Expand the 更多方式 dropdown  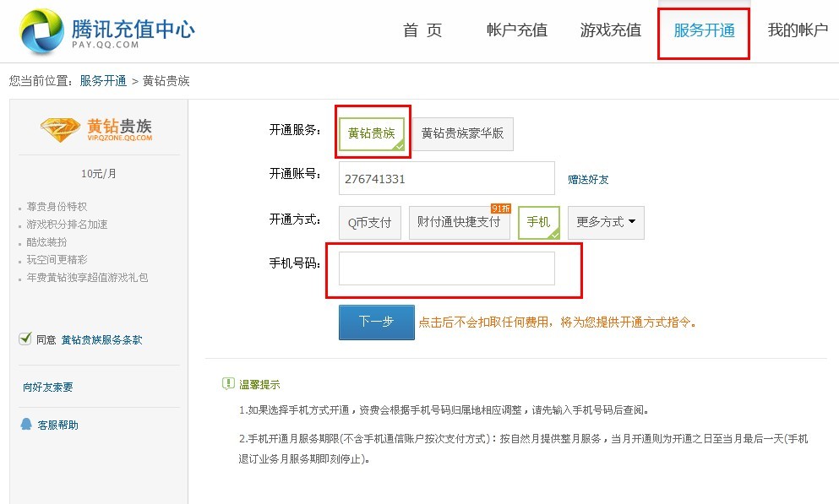pyautogui.click(x=606, y=222)
